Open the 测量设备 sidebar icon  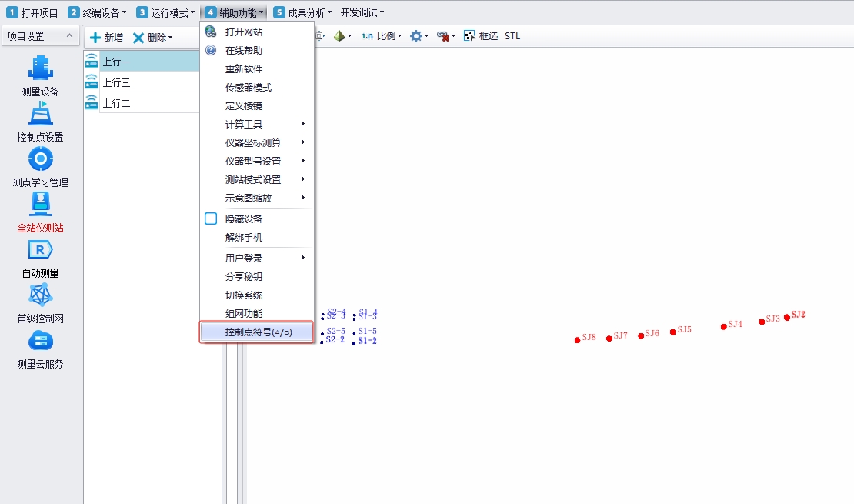pos(40,69)
